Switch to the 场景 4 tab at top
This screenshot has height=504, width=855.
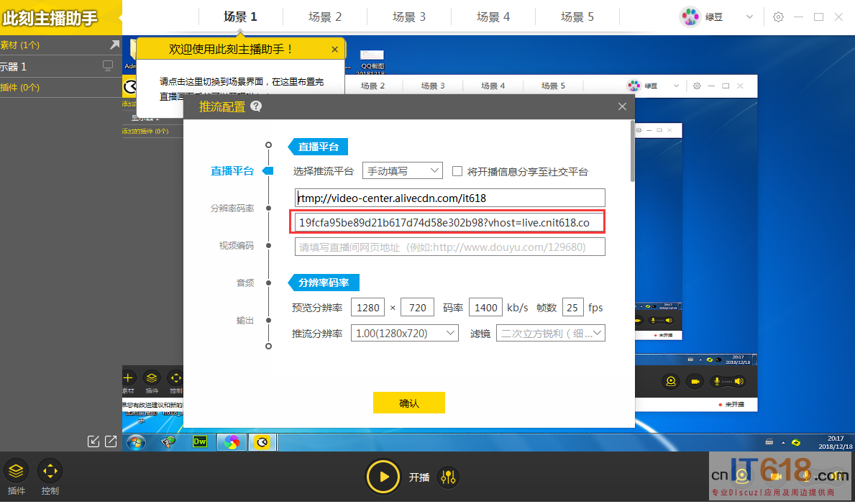tap(493, 17)
